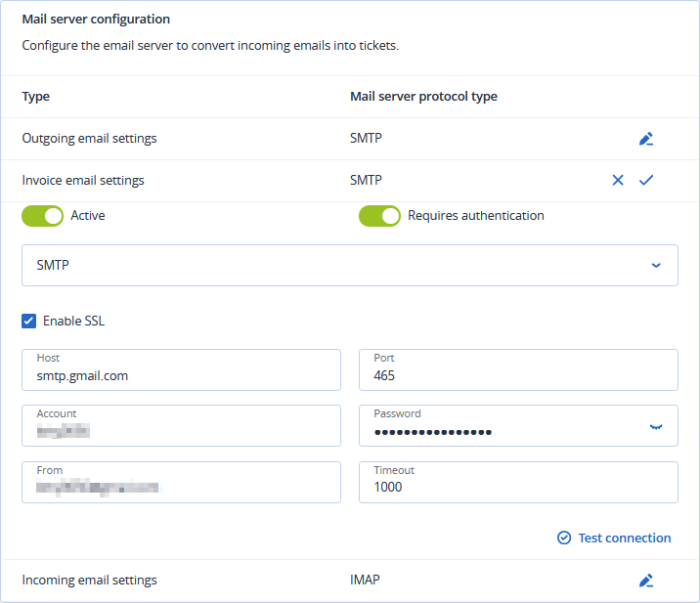Edit the Outgoing email settings row
Viewport: 700px width, 603px height.
(x=645, y=139)
